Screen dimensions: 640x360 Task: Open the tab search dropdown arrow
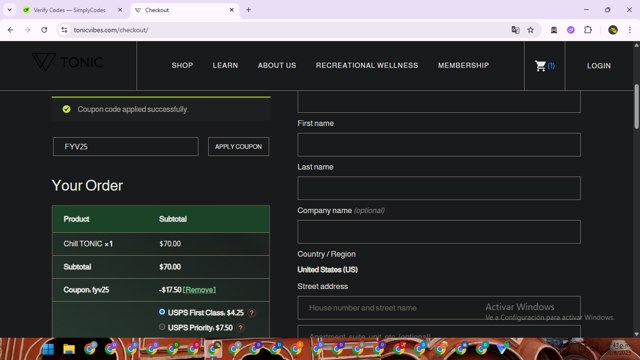(9, 10)
